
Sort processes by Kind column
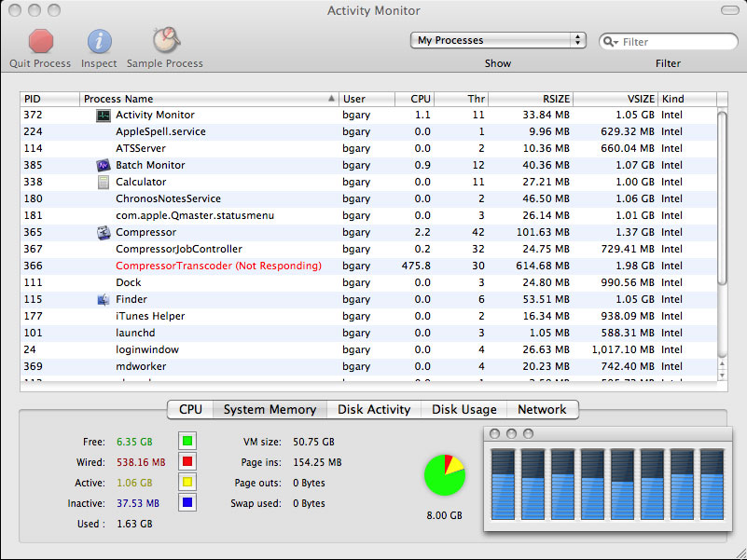(687, 99)
